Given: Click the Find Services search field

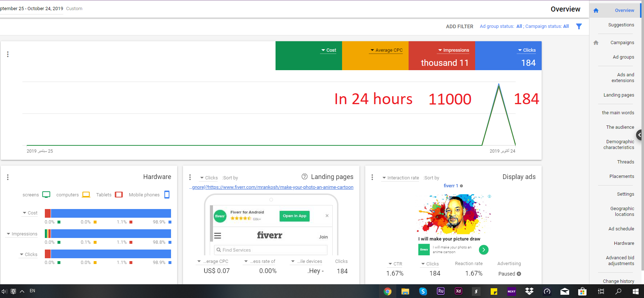Looking at the screenshot, I should pos(271,250).
